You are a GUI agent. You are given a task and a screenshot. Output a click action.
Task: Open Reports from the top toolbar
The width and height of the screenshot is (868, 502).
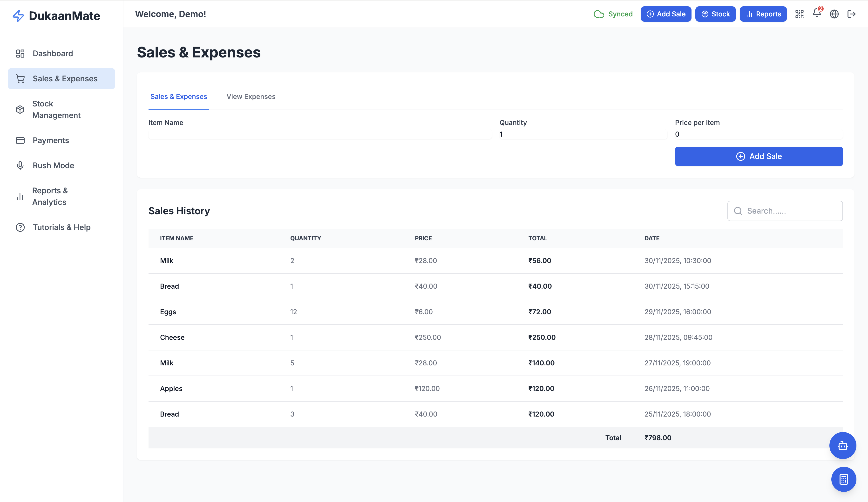click(763, 14)
